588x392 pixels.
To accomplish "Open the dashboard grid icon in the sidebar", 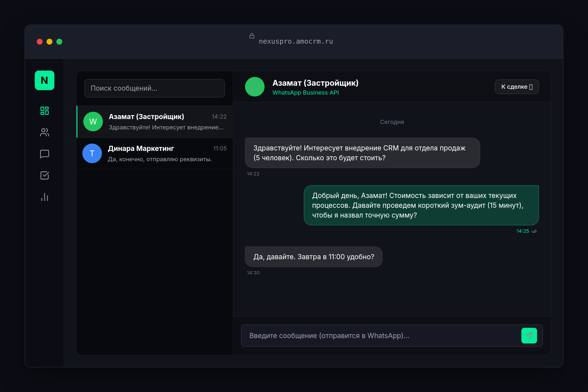I will (45, 111).
